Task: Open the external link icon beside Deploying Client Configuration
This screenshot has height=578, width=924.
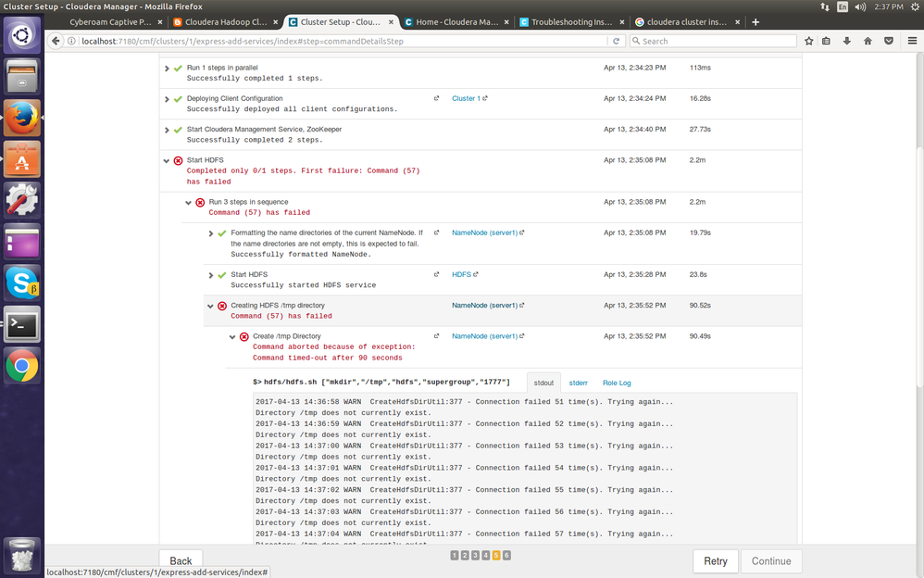Action: pos(437,98)
